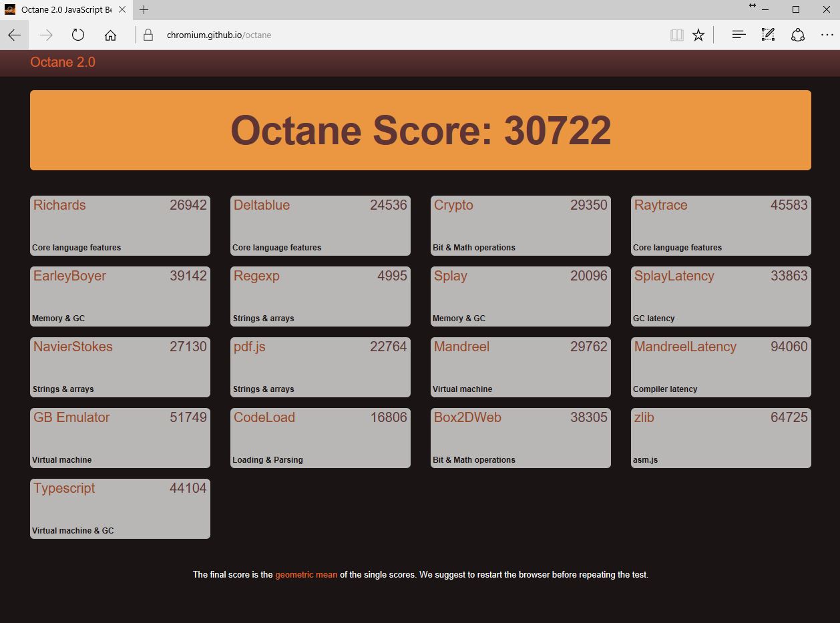Open reading view book icon
This screenshot has width=840, height=623.
click(677, 35)
